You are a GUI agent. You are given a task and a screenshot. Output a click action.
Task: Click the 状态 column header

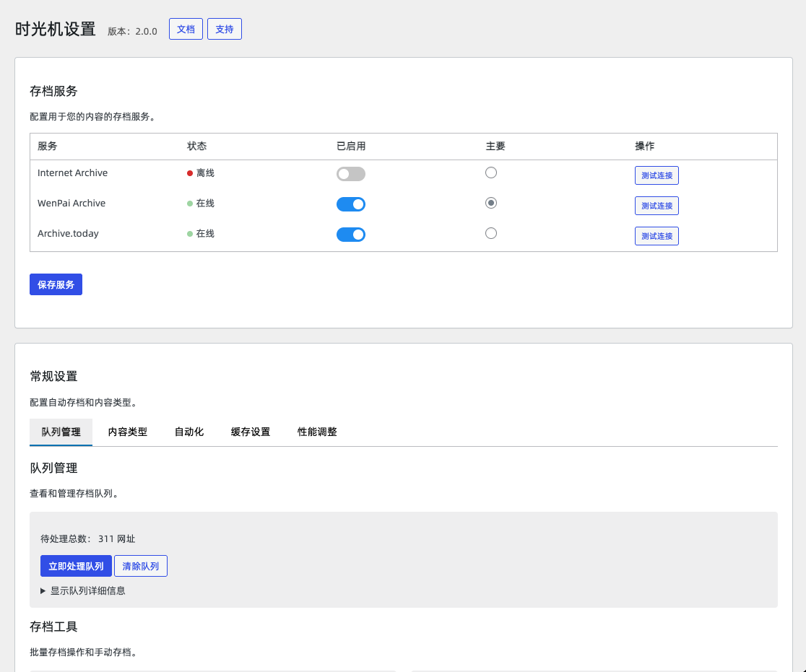click(197, 146)
